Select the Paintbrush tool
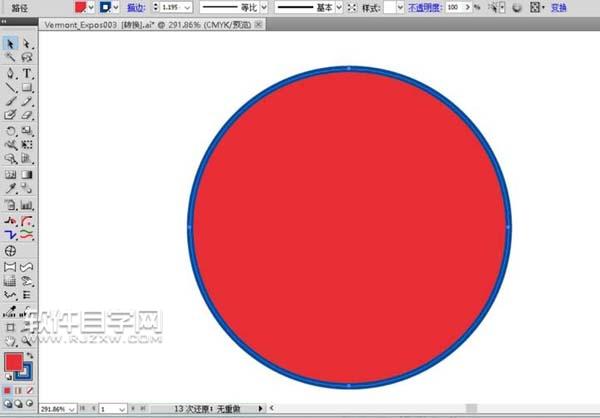600x418 pixels. click(x=10, y=101)
